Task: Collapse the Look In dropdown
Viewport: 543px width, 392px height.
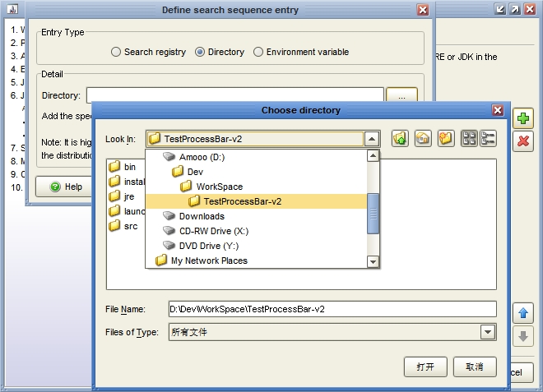Action: [372, 139]
